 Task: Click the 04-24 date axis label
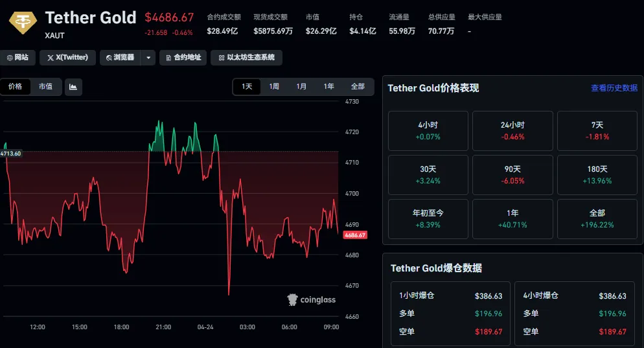(205, 327)
